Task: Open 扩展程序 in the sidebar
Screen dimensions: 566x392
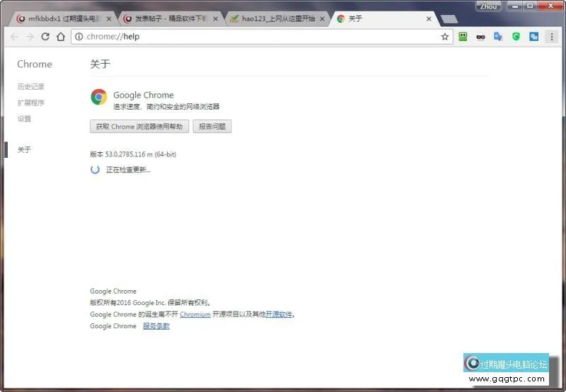Action: pyautogui.click(x=31, y=103)
